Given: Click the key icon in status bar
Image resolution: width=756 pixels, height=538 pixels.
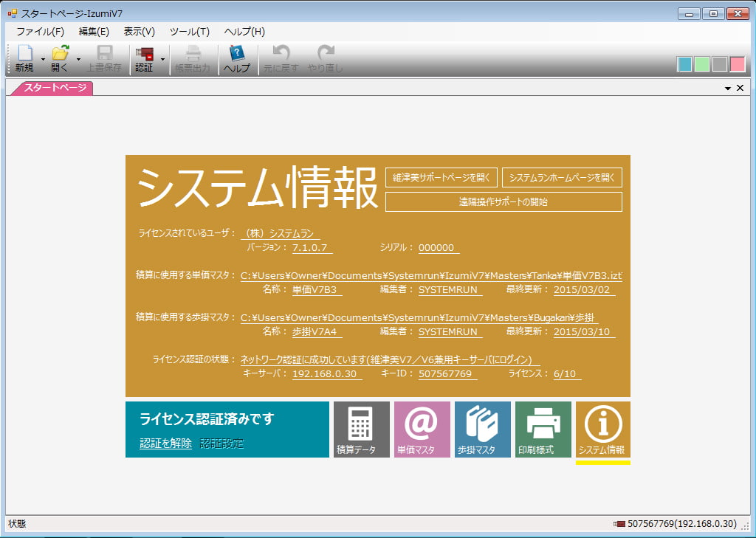Looking at the screenshot, I should pyautogui.click(x=619, y=523).
